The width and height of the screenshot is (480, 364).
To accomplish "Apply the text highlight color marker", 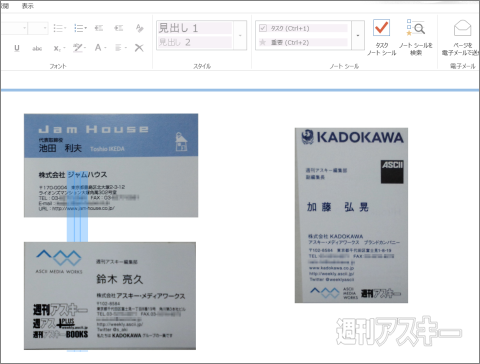I will pyautogui.click(x=78, y=48).
